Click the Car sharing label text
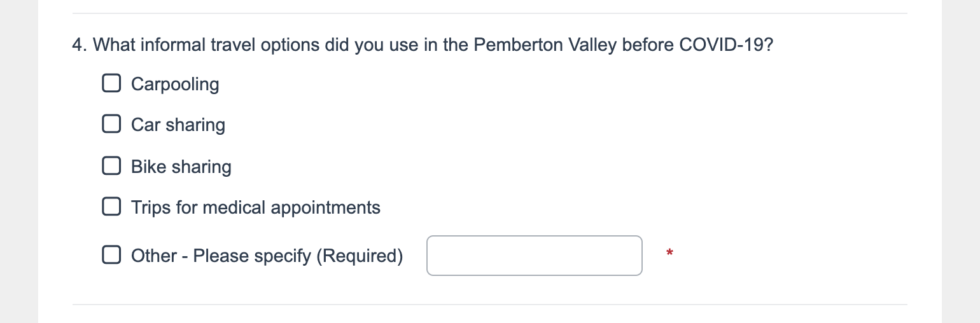 178,125
